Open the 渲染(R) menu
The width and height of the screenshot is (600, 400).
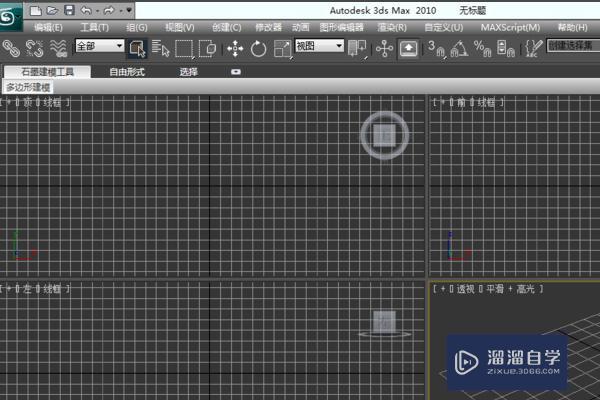pyautogui.click(x=392, y=28)
